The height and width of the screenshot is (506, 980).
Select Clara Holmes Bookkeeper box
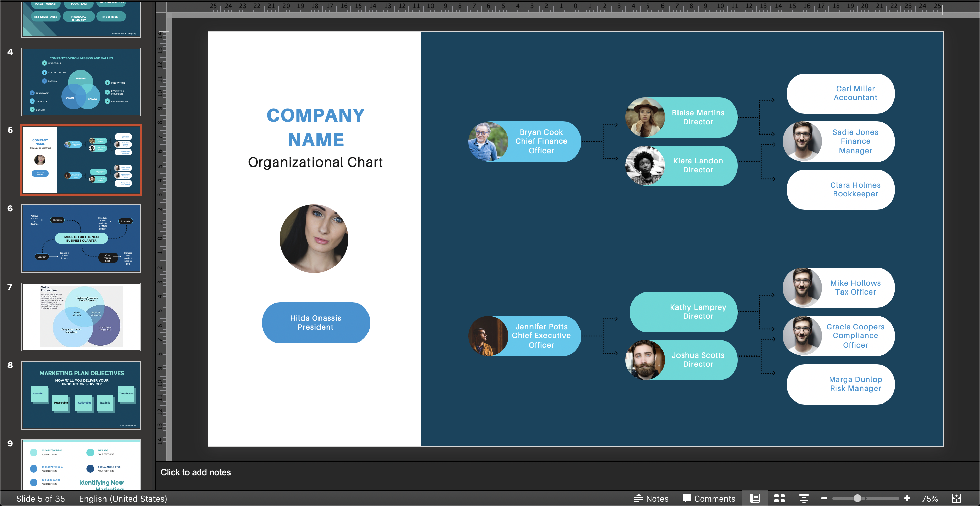coord(841,189)
